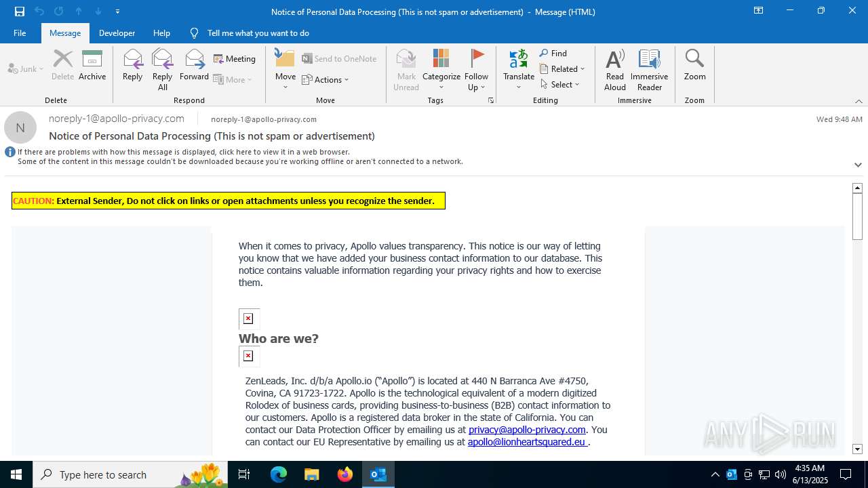The width and height of the screenshot is (868, 488).
Task: Click the apollo@lionheartsquared.eu link
Action: [x=527, y=442]
